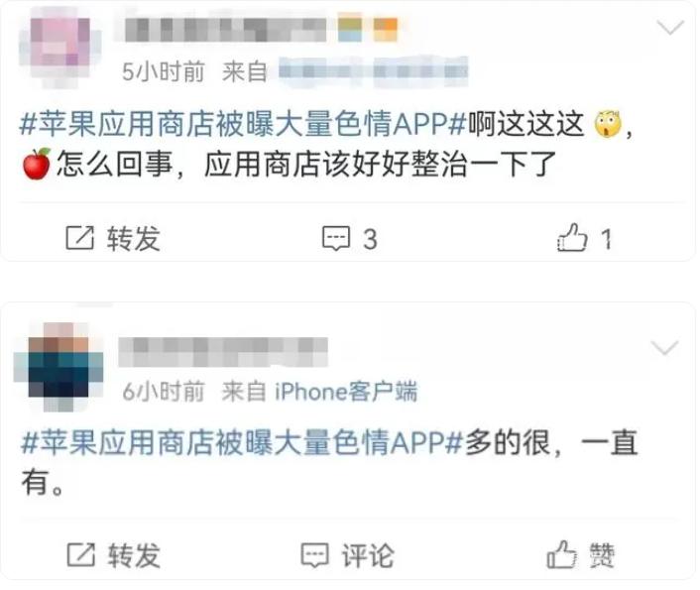Like the first post with thumbs-up icon
Image resolution: width=700 pixels, height=590 pixels.
pos(572,237)
